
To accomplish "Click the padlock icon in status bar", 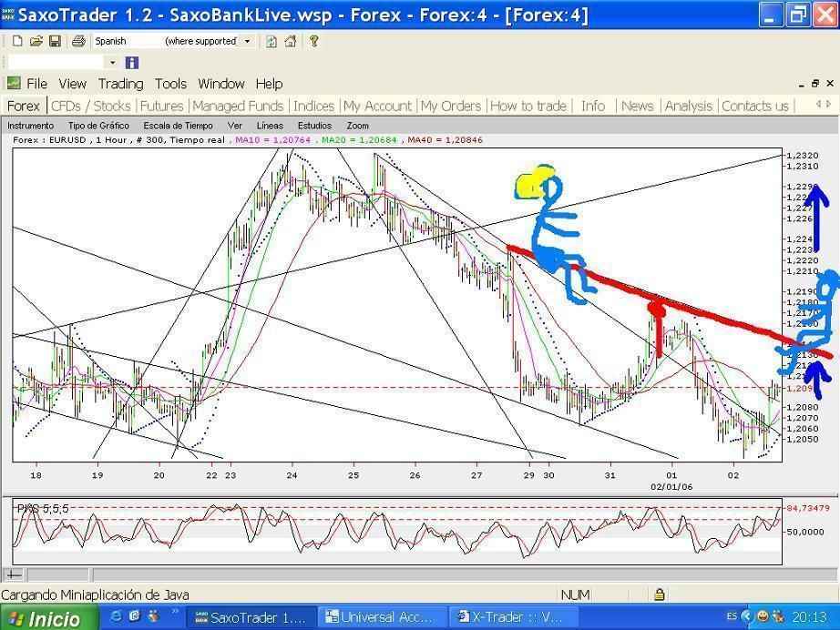I will [659, 594].
